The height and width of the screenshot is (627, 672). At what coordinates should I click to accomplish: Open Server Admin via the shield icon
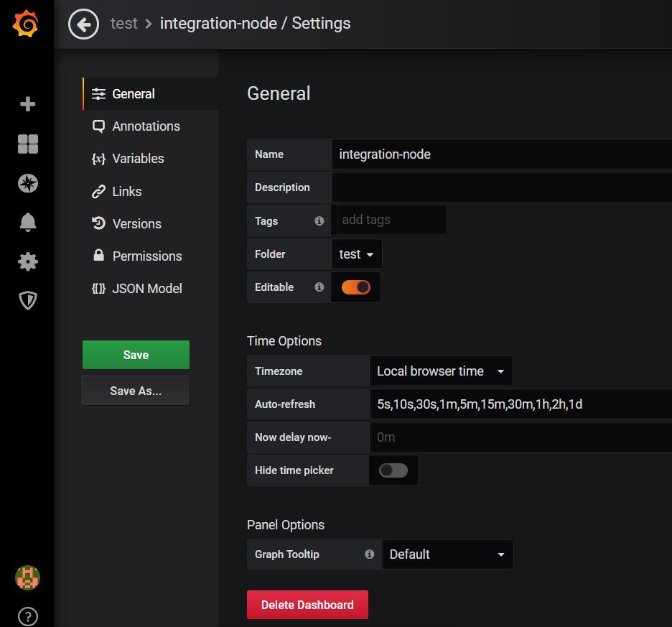point(27,300)
